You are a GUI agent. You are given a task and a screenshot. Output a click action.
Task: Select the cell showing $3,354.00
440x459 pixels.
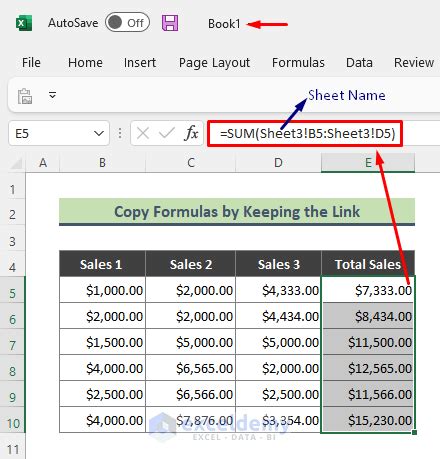[278, 420]
